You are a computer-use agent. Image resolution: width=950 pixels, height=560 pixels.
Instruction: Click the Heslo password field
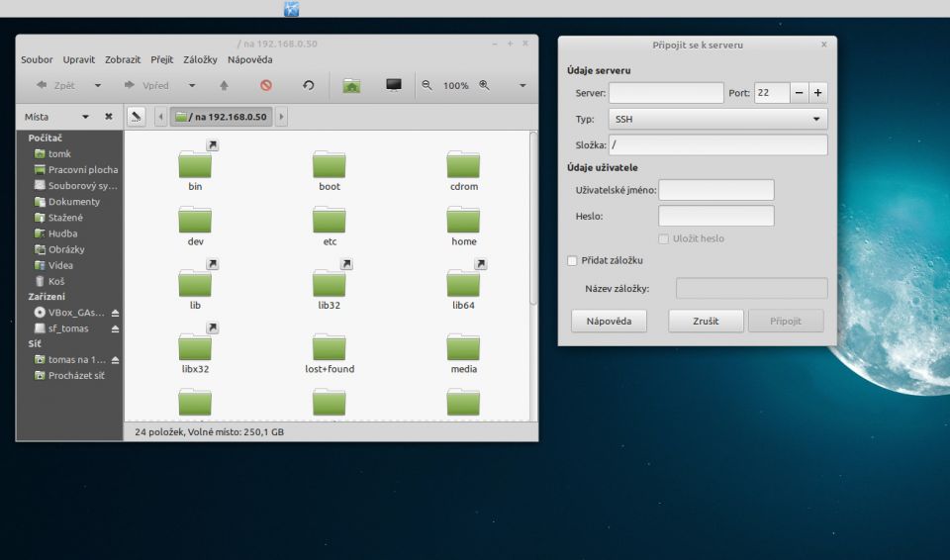(716, 216)
